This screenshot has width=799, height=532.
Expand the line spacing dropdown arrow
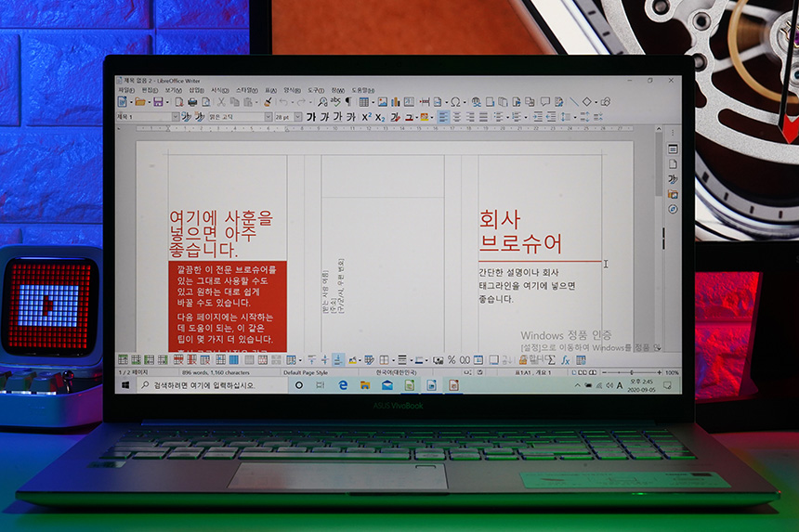point(575,118)
